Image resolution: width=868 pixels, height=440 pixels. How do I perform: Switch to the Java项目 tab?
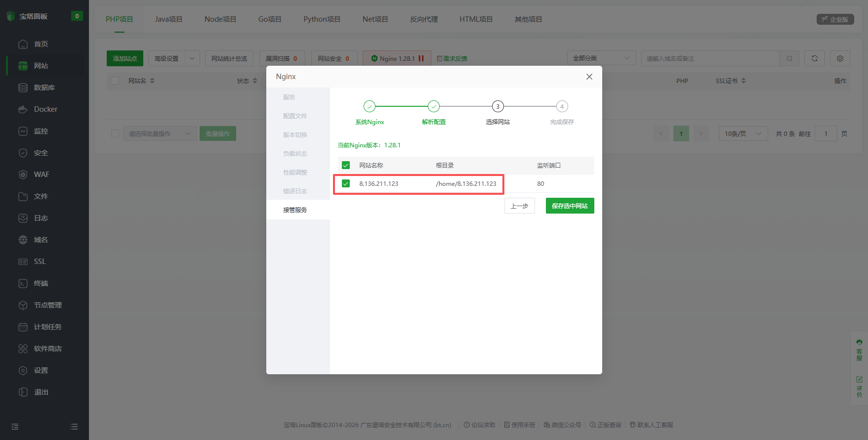[168, 19]
